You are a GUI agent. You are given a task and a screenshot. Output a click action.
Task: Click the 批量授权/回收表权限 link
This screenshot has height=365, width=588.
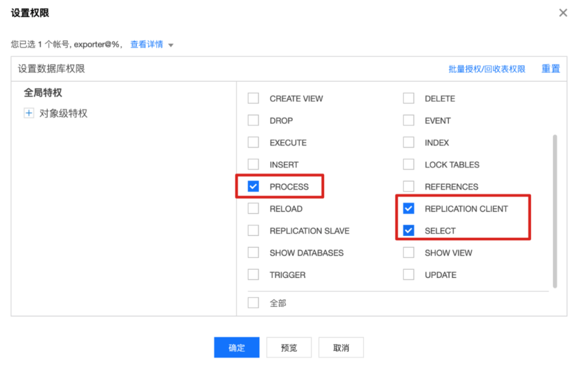(x=486, y=69)
